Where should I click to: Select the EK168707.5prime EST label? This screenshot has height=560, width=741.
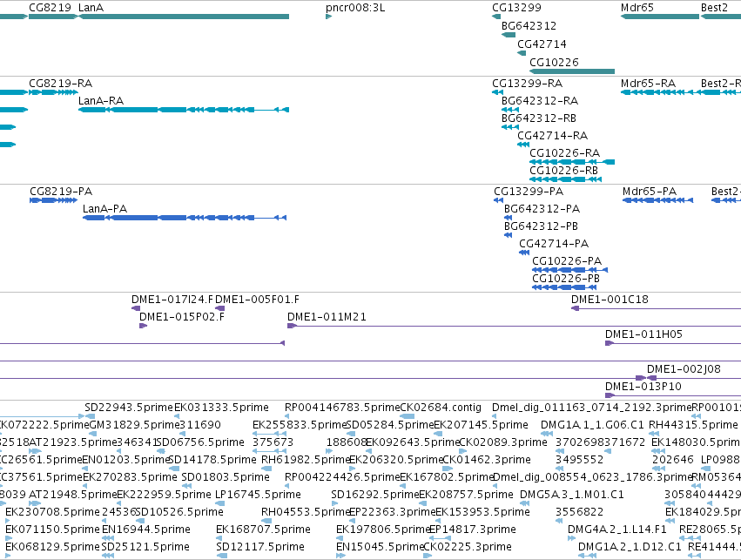263,530
